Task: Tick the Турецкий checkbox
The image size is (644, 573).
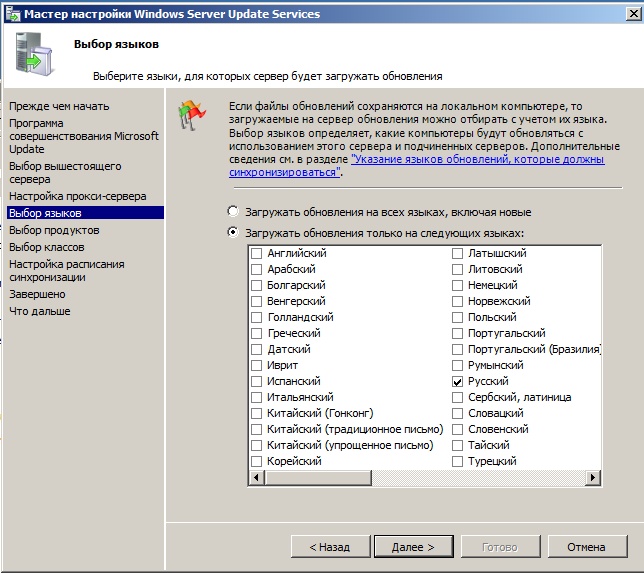Action: pos(458,461)
